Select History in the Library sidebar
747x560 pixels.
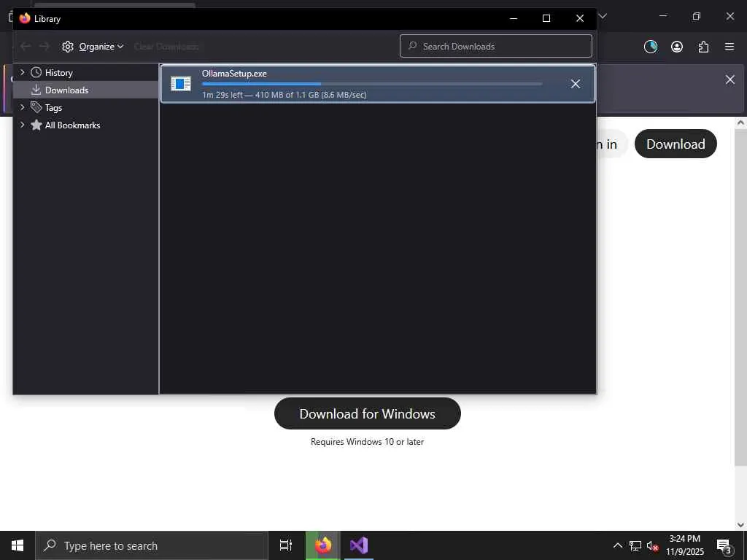click(58, 73)
